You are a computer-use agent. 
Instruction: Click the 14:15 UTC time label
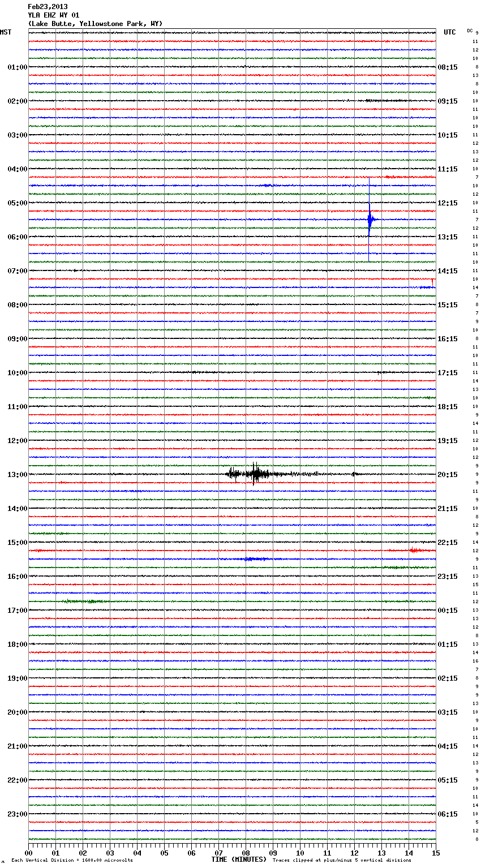448,271
